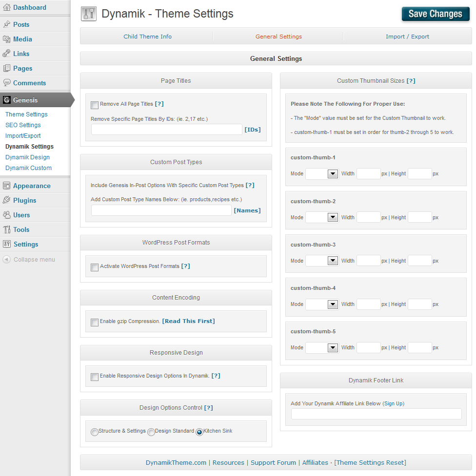Click the Links chain icon
This screenshot has width=476, height=476.
pyautogui.click(x=7, y=54)
